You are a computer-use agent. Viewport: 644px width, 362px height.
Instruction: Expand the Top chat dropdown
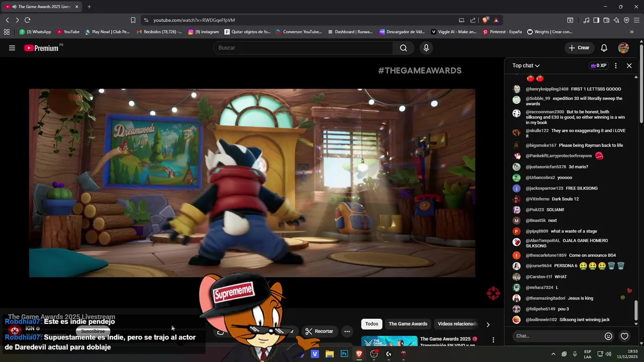tap(526, 65)
